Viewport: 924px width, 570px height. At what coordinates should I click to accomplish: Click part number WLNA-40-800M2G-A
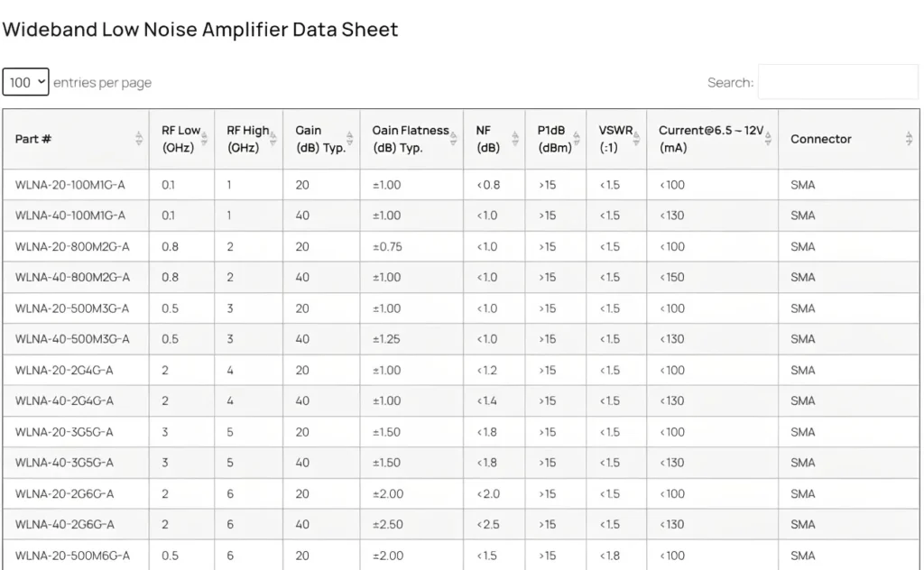point(72,277)
